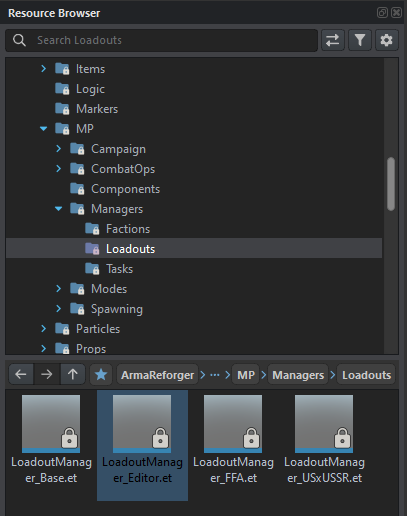Open the chevron after Managers breadcrumb
This screenshot has width=407, height=516.
[x=333, y=375]
